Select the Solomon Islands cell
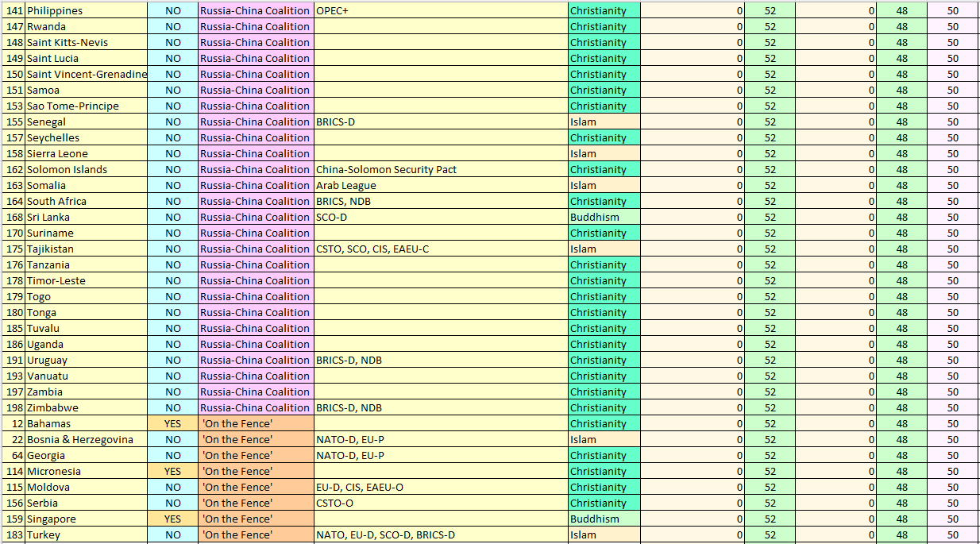Image resolution: width=980 pixels, height=544 pixels. tap(87, 170)
